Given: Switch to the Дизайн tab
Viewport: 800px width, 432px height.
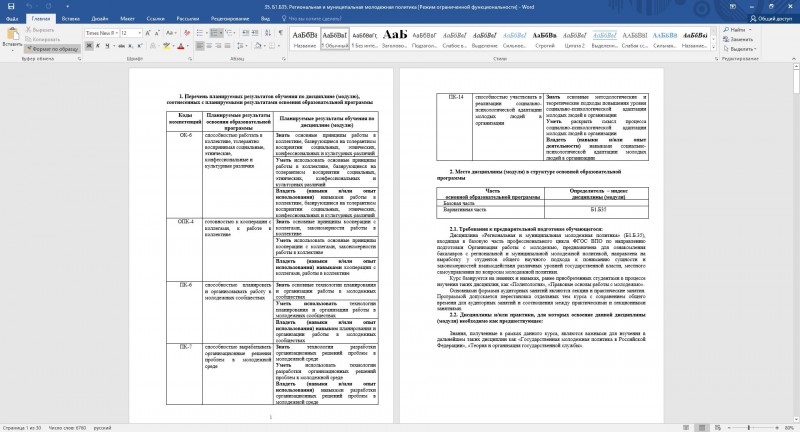Looking at the screenshot, I should click(x=99, y=19).
